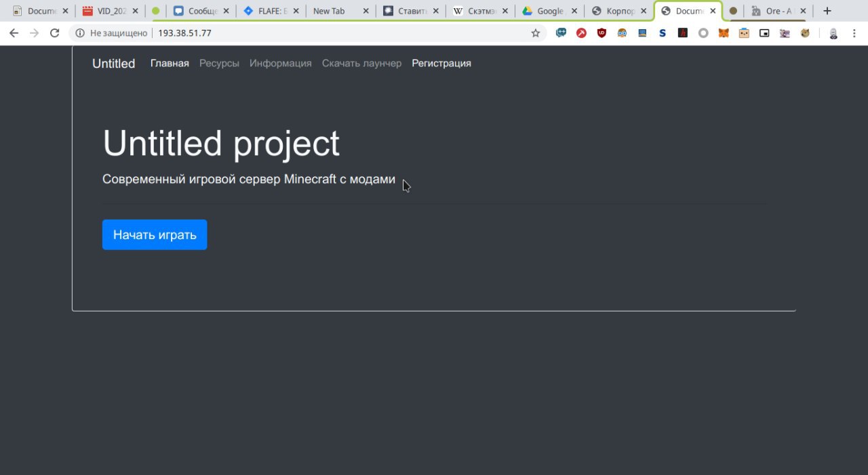Open the red h extension icon
Screen dimensions: 868x475
(683, 33)
